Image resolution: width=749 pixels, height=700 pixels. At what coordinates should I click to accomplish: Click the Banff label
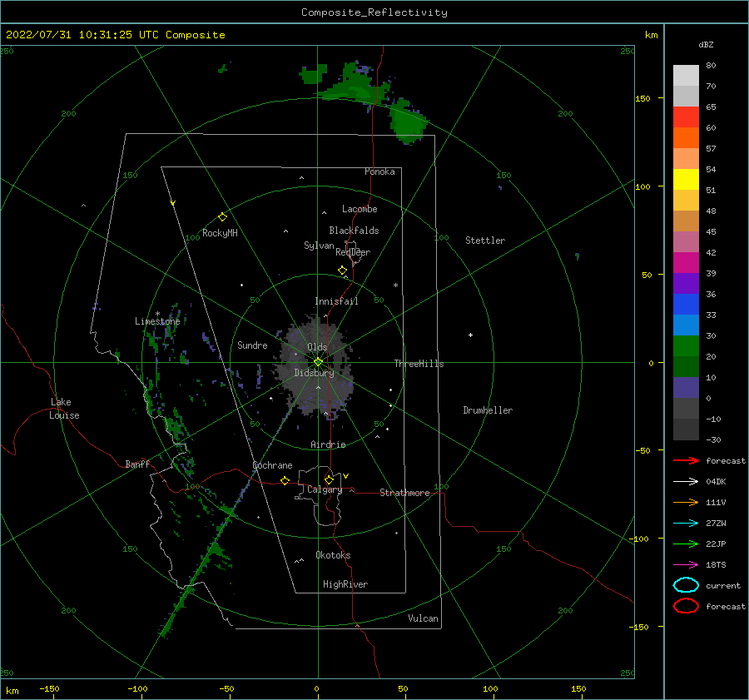point(137,464)
